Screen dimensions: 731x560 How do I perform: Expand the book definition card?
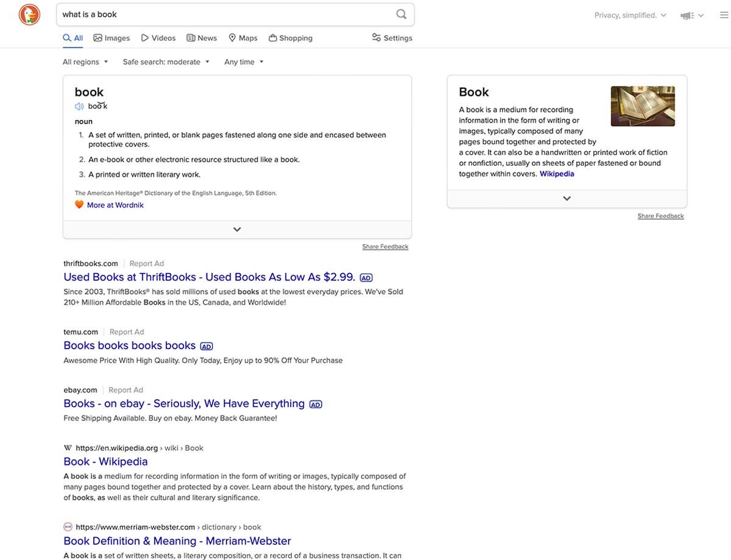(x=237, y=229)
